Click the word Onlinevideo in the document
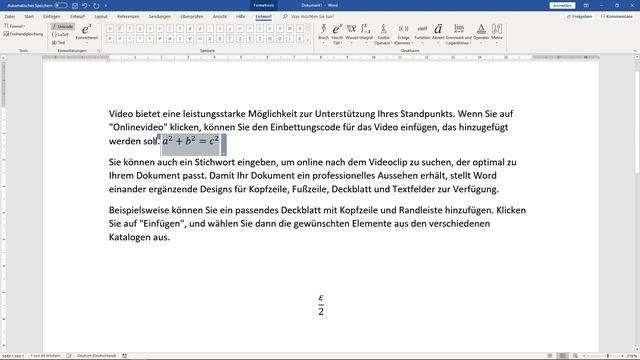640x360 pixels. coord(138,127)
